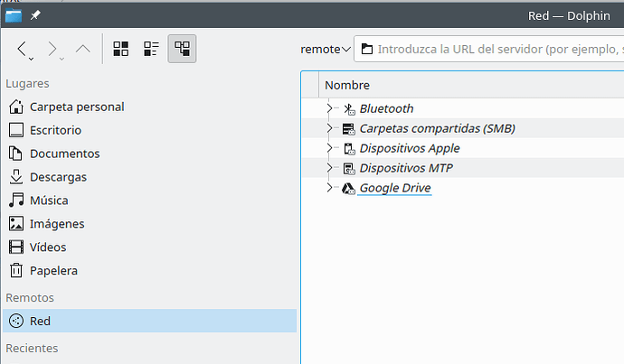Switch to icons view mode
The image size is (624, 364).
[x=120, y=49]
